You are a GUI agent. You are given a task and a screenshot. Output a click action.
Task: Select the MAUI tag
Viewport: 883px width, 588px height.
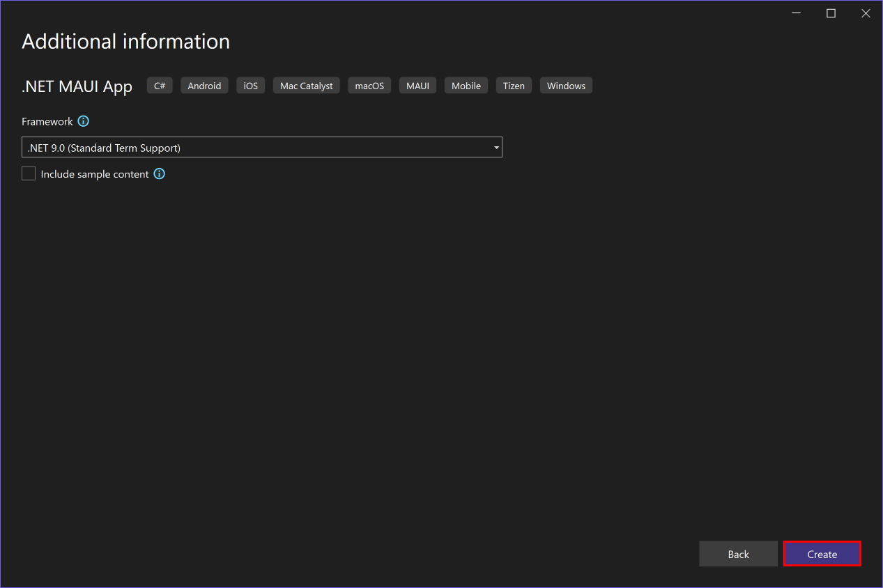417,85
